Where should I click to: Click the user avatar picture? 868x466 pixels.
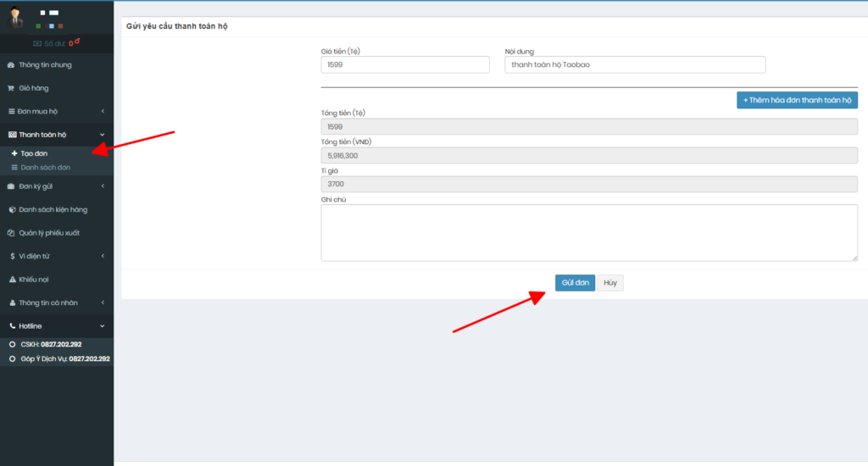click(x=15, y=17)
